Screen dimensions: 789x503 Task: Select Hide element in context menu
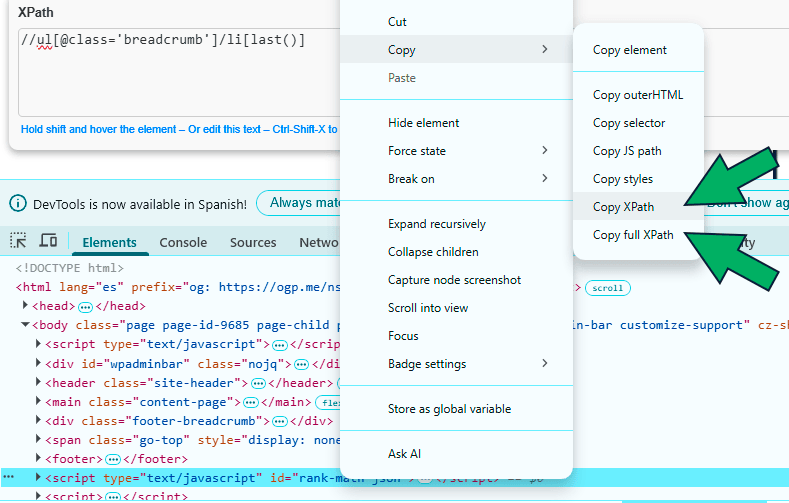(423, 123)
